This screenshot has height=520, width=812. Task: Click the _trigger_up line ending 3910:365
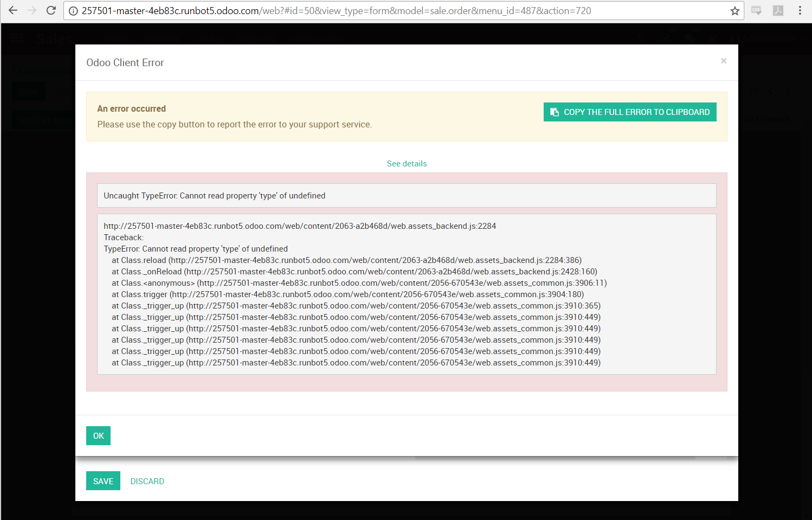tap(356, 306)
